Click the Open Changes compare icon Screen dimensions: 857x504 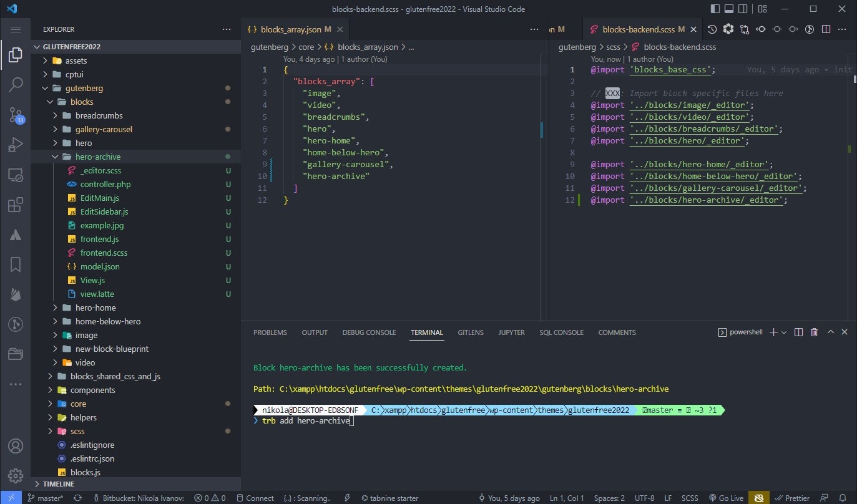[745, 29]
